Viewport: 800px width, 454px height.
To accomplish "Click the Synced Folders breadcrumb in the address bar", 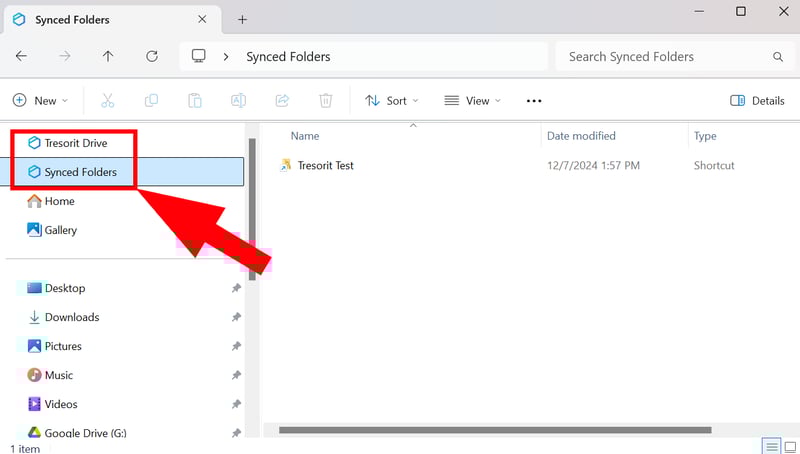I will [288, 57].
